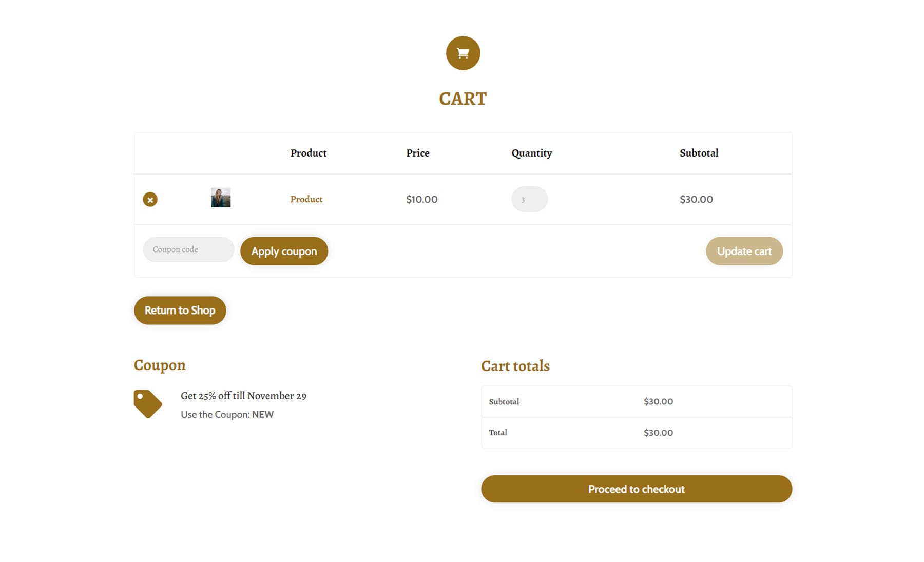Click the CART page heading
Viewport: 924px width, 562px height.
pos(463,98)
